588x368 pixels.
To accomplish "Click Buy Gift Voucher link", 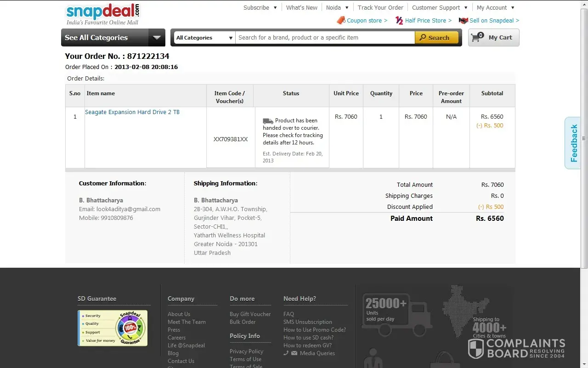I will [x=250, y=314].
